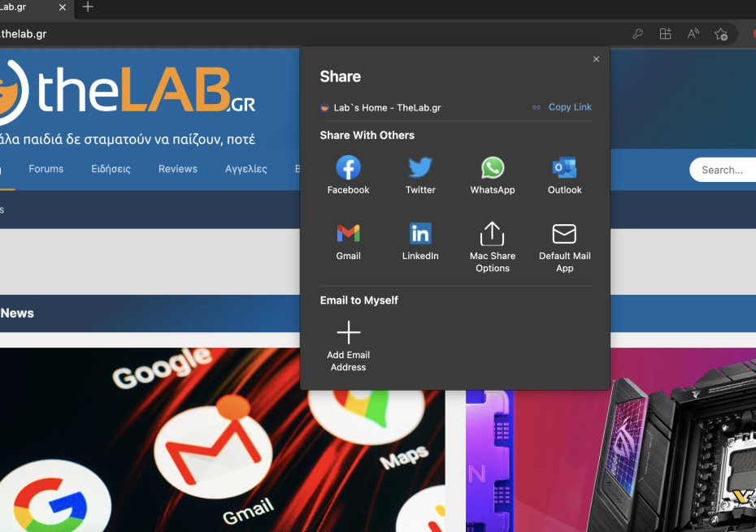Share with Default Mail App
756x532 pixels.
(564, 247)
